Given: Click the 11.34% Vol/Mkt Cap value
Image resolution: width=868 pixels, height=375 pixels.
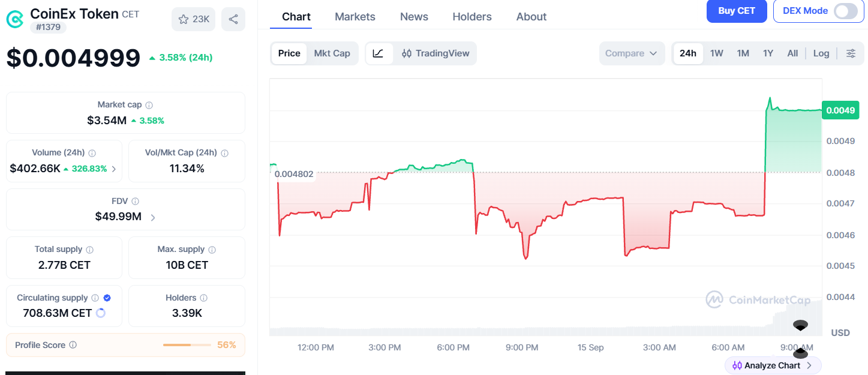Looking at the screenshot, I should click(187, 169).
